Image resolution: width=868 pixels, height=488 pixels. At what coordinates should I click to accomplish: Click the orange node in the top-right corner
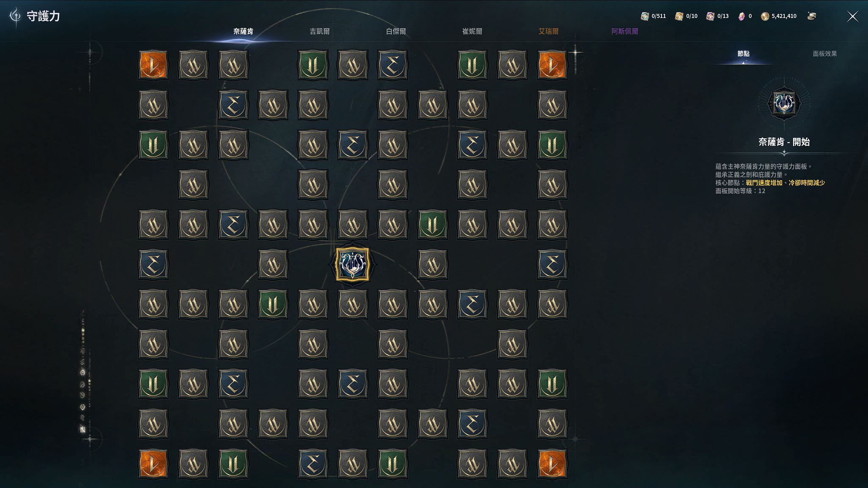(x=552, y=65)
